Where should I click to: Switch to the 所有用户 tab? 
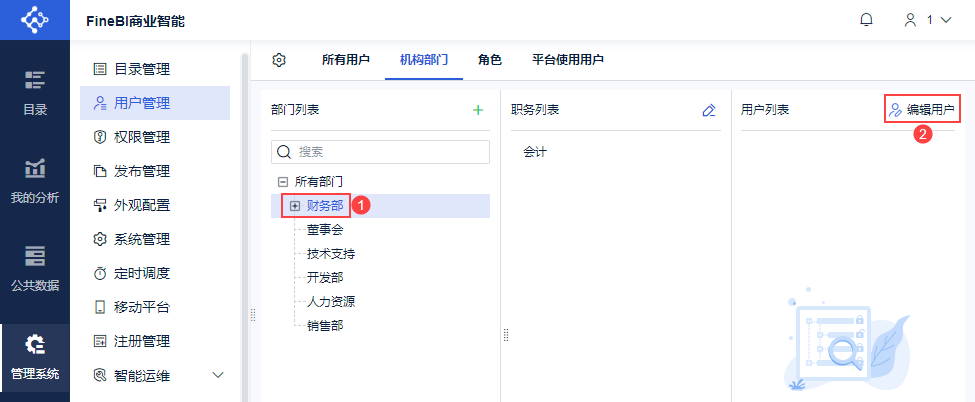pos(345,60)
